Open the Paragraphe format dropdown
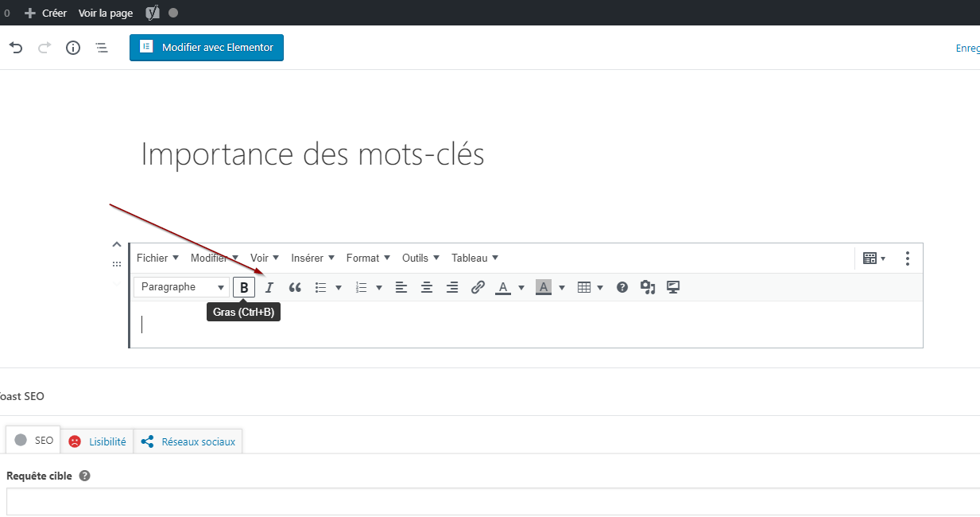980x517 pixels. (x=182, y=287)
